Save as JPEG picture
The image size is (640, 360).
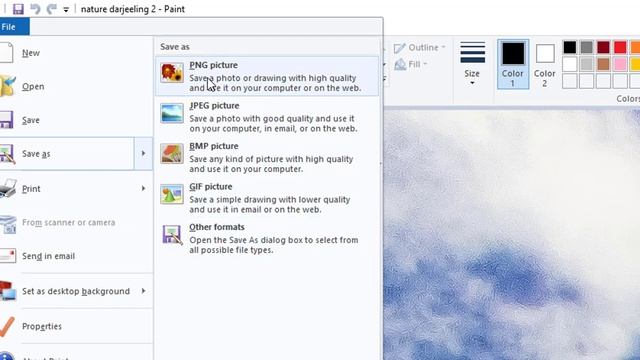coord(267,117)
